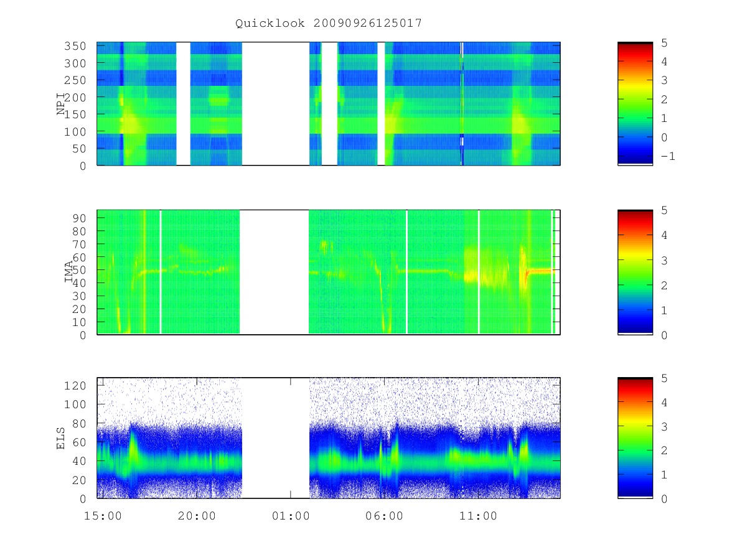
Task: Click the 5 label on NPI colorbar
Action: click(x=665, y=43)
